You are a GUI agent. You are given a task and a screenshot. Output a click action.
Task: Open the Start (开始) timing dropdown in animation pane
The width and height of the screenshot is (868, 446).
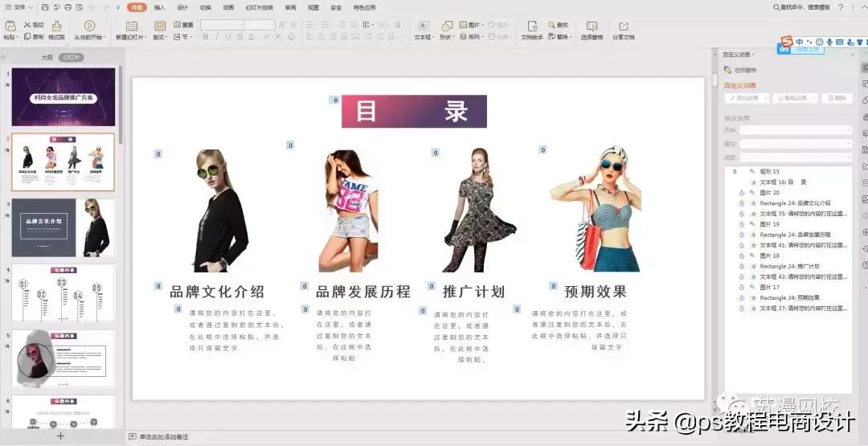pos(796,130)
